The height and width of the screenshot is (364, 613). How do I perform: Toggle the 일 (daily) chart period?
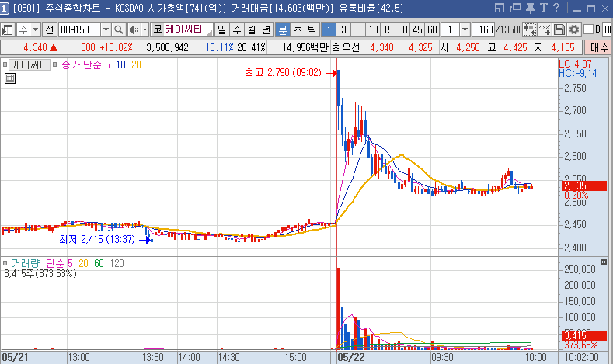click(222, 29)
